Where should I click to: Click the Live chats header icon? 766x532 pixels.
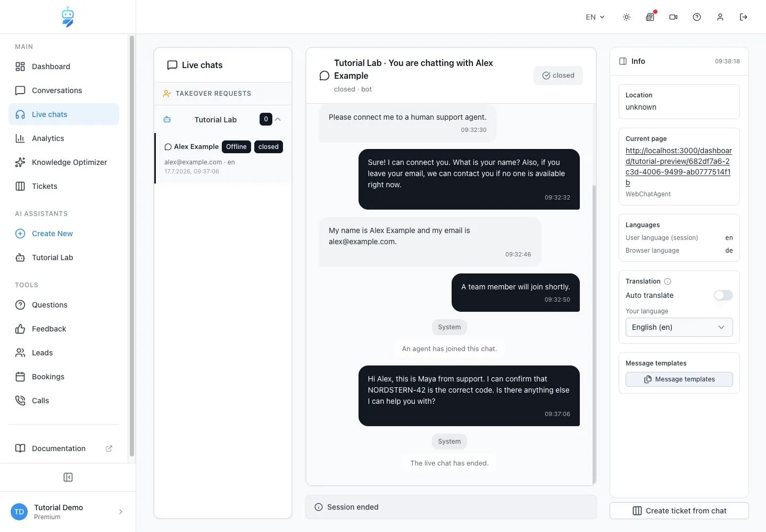coord(172,65)
